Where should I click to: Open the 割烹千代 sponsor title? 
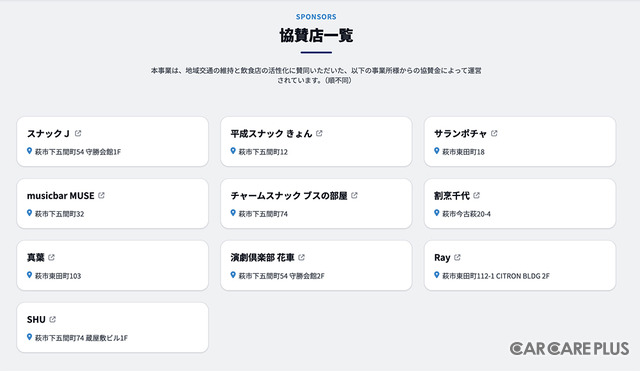452,195
